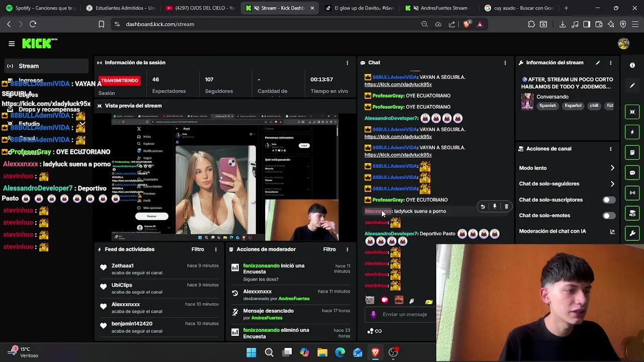This screenshot has height=362, width=644.
Task: Click the chill stream tag
Action: point(594,106)
